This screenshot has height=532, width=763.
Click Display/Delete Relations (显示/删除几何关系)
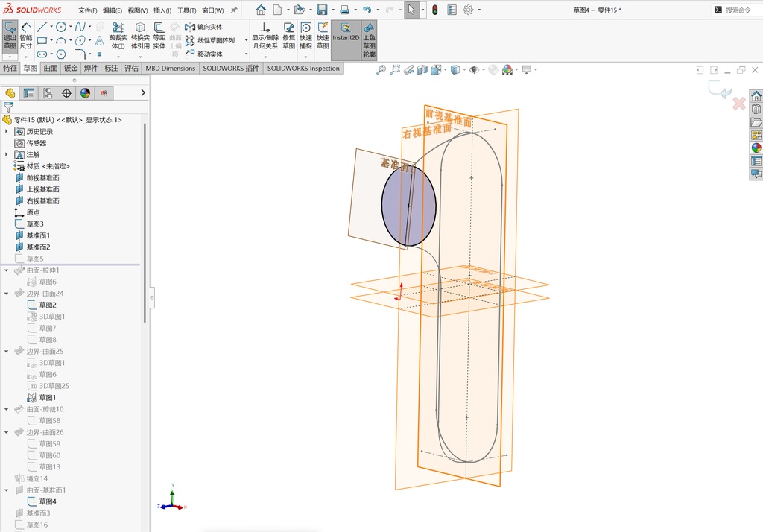(x=265, y=36)
